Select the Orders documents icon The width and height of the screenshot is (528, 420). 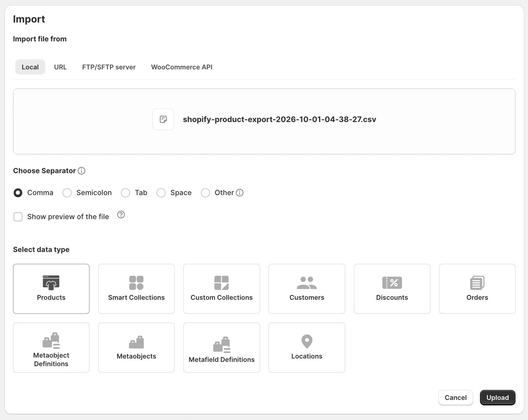(477, 283)
